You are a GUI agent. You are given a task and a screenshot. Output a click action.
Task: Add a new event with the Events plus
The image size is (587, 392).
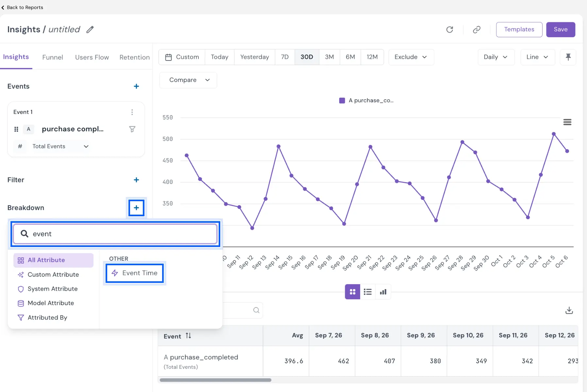[x=136, y=86]
